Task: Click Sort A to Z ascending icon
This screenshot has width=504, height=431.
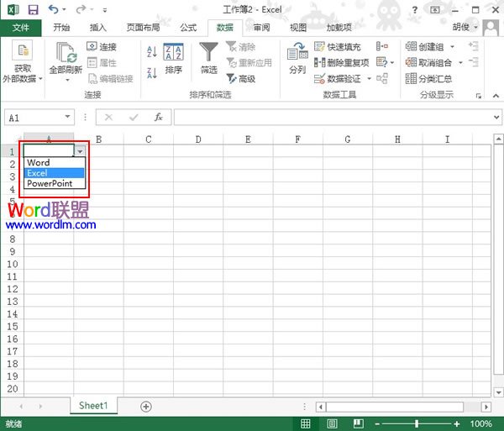Action: click(x=152, y=51)
